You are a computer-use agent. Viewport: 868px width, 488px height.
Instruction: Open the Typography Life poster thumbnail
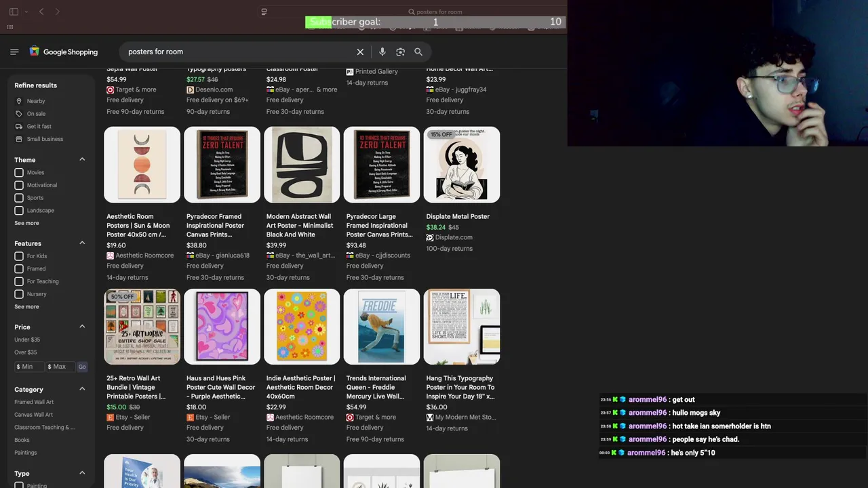point(462,327)
